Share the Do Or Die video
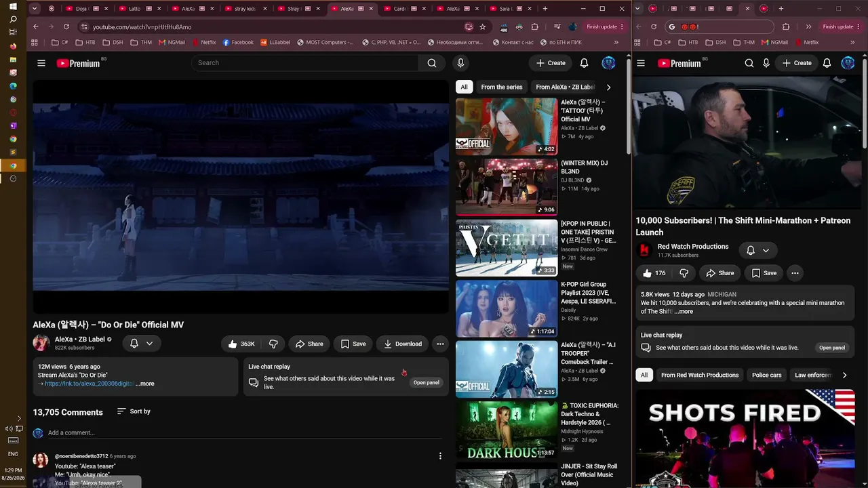This screenshot has height=488, width=868. click(309, 344)
